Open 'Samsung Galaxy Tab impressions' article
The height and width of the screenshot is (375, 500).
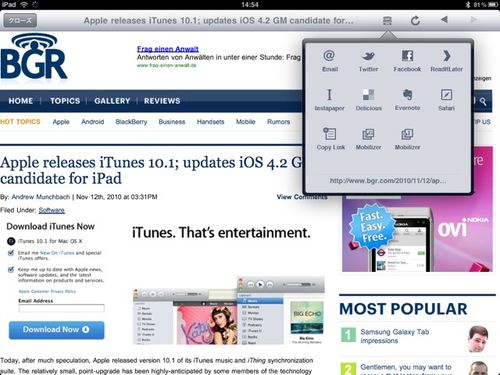click(394, 336)
